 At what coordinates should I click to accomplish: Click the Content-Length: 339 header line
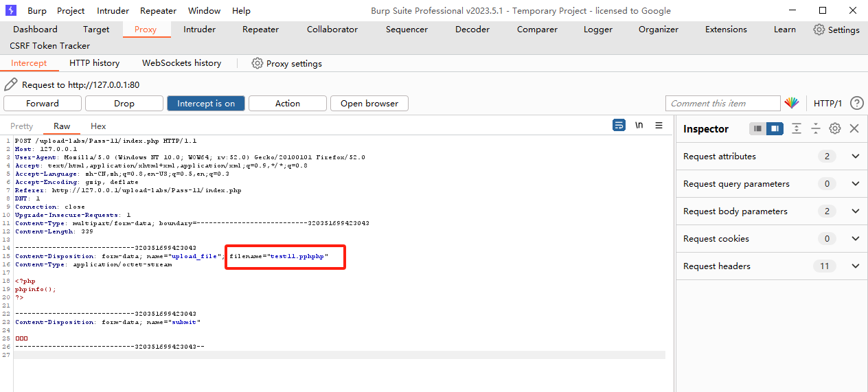pyautogui.click(x=54, y=231)
